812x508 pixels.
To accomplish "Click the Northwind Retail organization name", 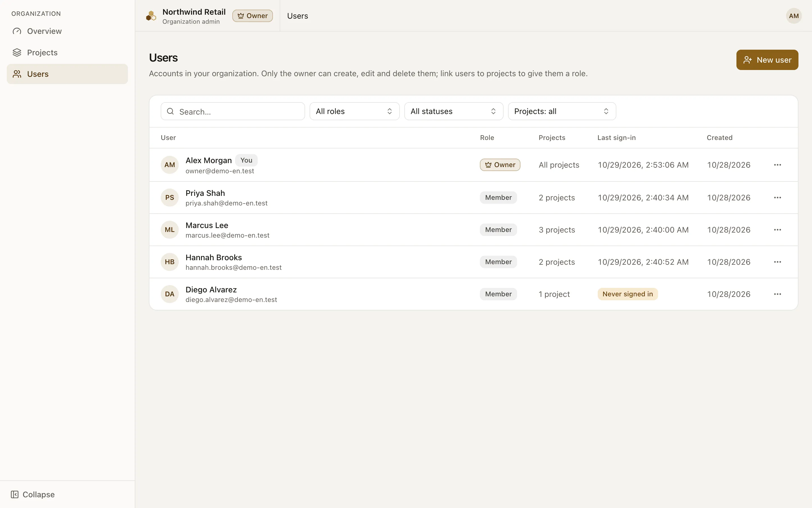I will (x=194, y=12).
